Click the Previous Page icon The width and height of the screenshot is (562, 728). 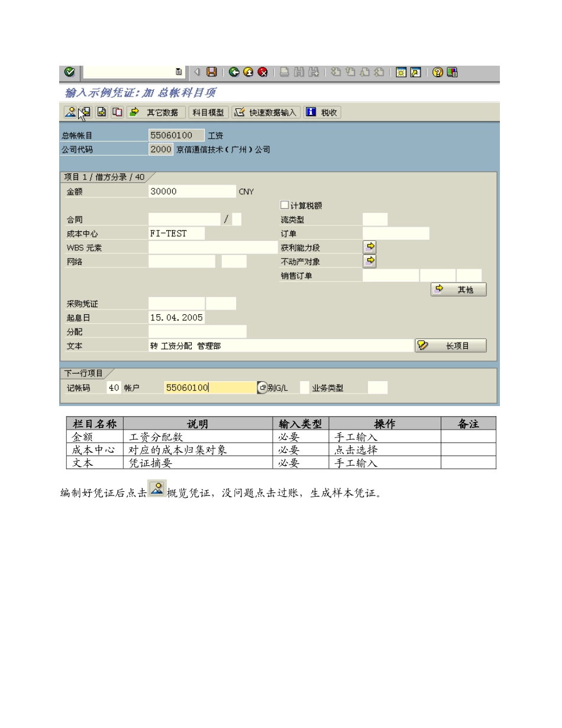[350, 72]
